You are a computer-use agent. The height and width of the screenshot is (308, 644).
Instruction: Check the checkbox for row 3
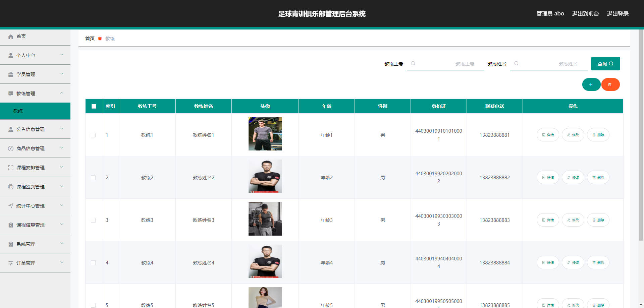point(93,220)
